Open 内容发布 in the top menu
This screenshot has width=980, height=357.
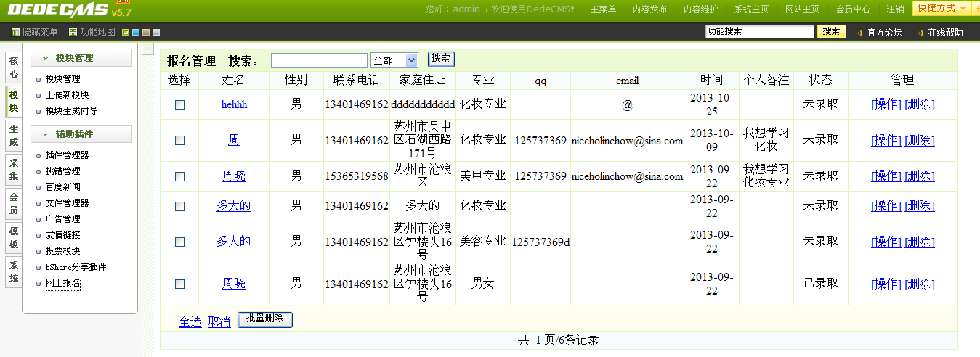coord(649,9)
